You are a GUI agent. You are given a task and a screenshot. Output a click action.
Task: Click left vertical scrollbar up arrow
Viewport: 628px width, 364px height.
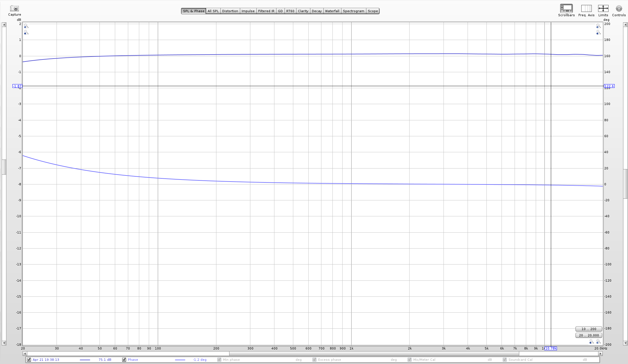click(4, 25)
